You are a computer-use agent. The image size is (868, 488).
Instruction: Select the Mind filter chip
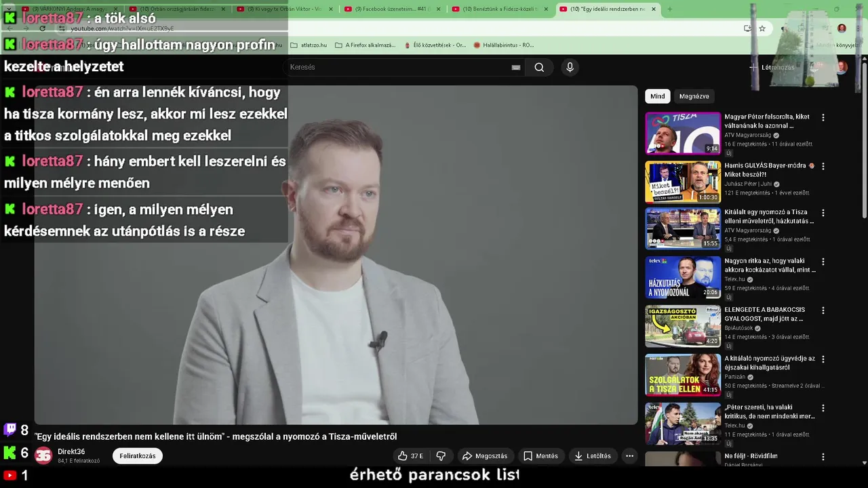click(658, 96)
